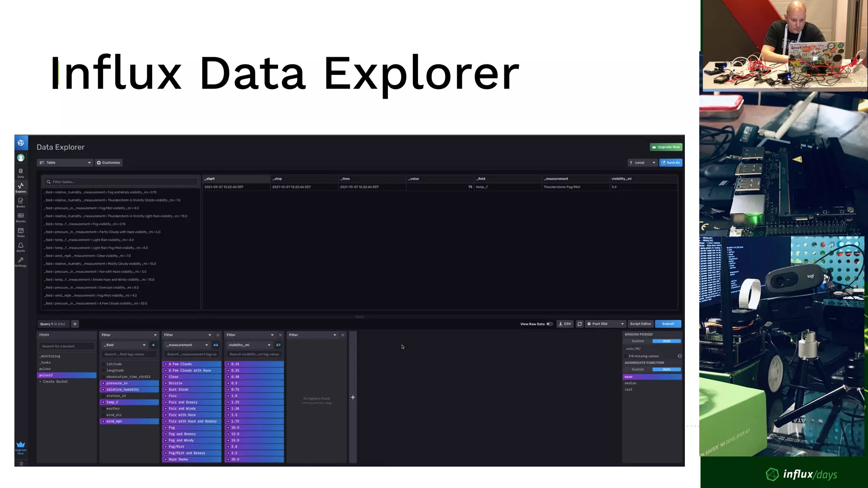Open Customize visualization options

108,163
